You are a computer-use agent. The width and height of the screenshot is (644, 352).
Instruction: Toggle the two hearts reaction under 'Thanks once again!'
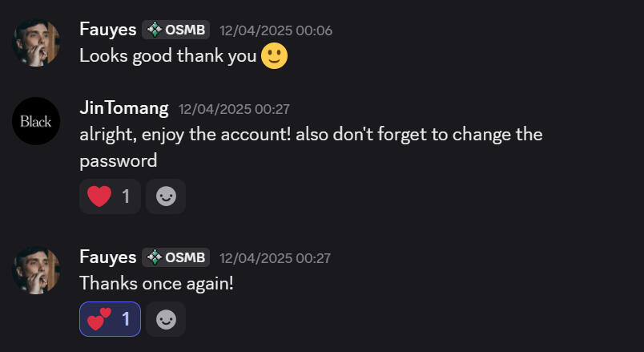coord(110,319)
